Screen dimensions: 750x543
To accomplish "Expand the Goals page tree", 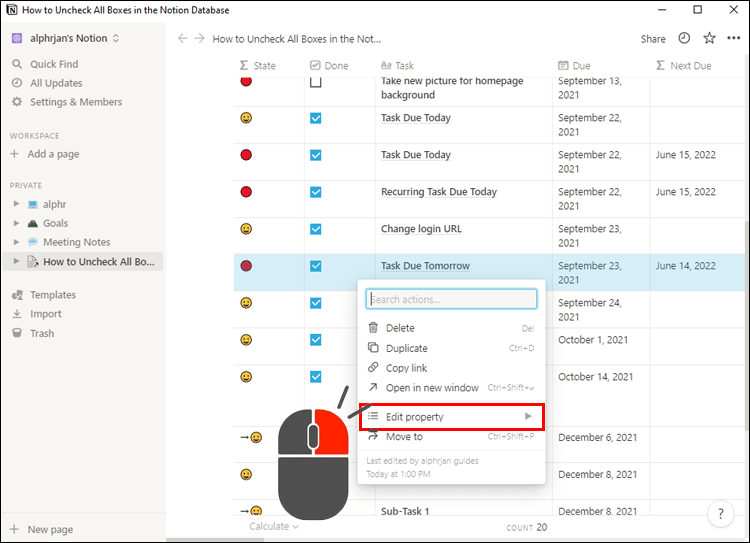I will (16, 223).
